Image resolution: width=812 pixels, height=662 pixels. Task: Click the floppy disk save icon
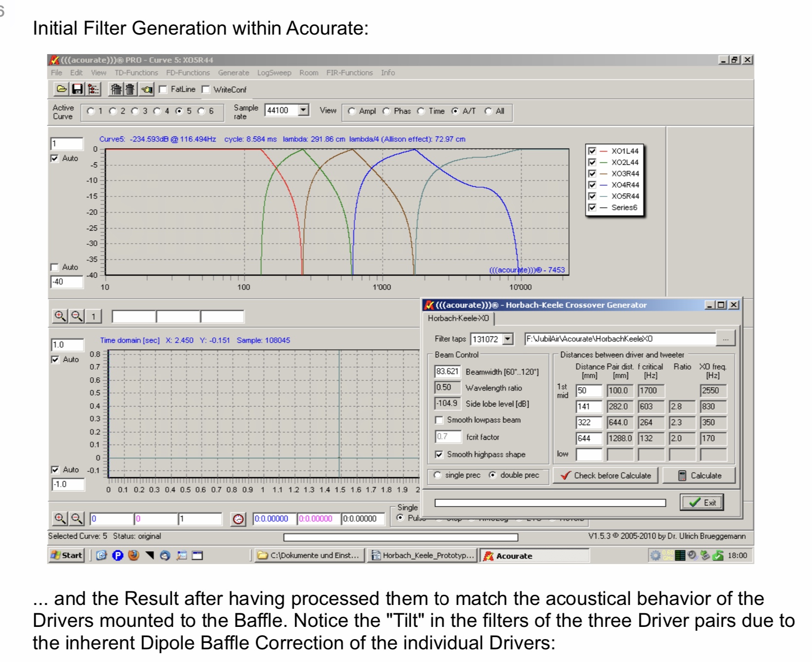click(77, 89)
